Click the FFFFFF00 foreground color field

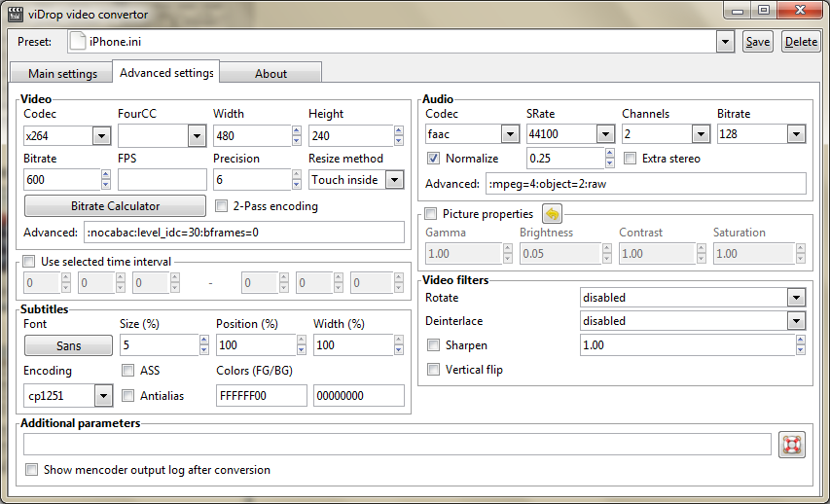(261, 396)
